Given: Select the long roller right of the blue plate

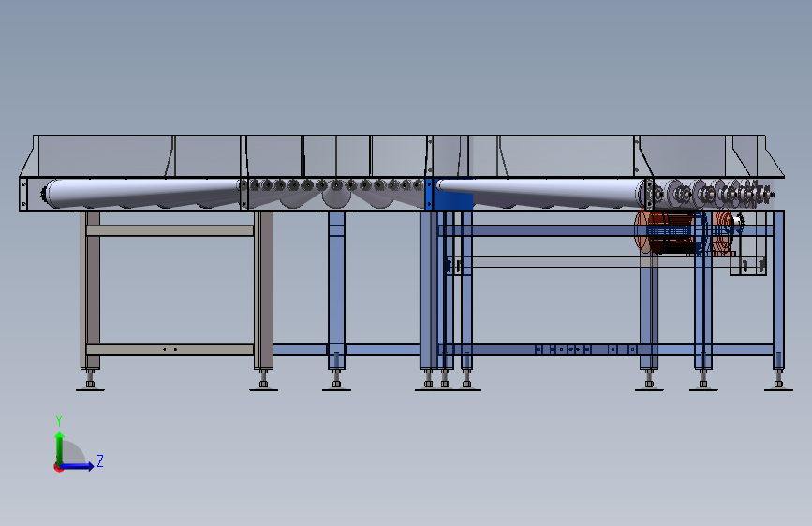Looking at the screenshot, I should pyautogui.click(x=542, y=193).
